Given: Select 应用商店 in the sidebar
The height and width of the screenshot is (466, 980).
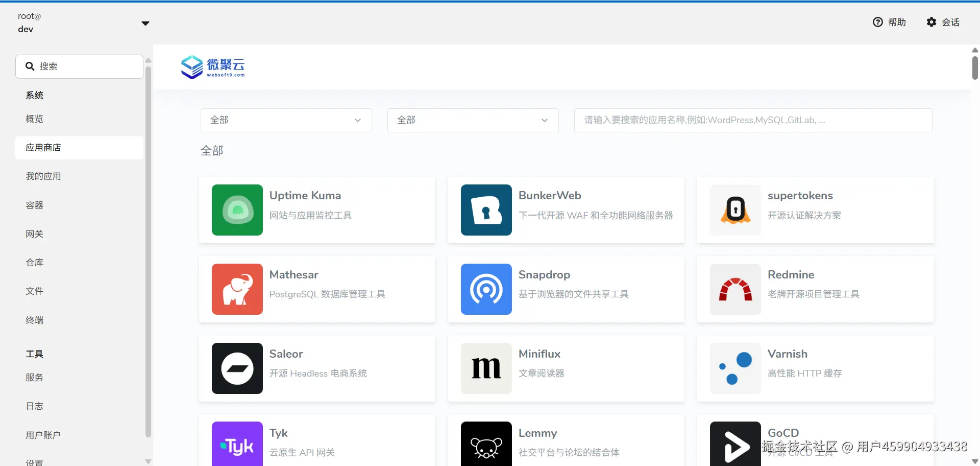Looking at the screenshot, I should pos(80,148).
